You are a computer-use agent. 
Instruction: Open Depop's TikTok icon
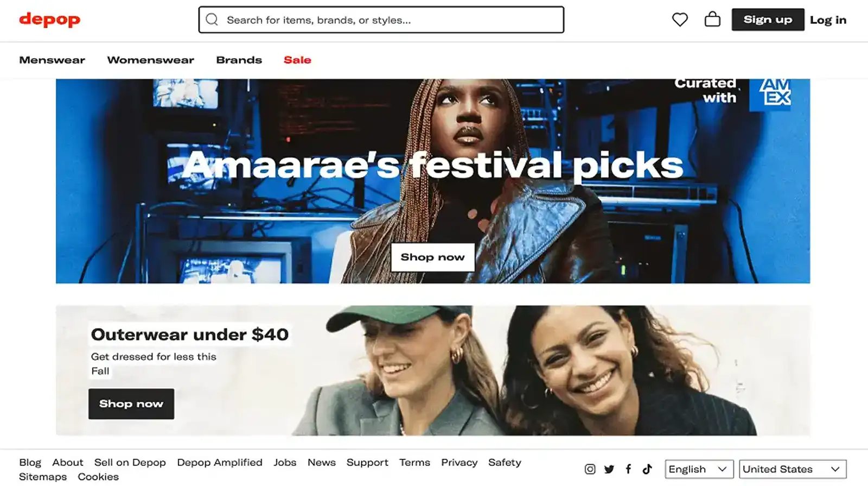point(647,469)
